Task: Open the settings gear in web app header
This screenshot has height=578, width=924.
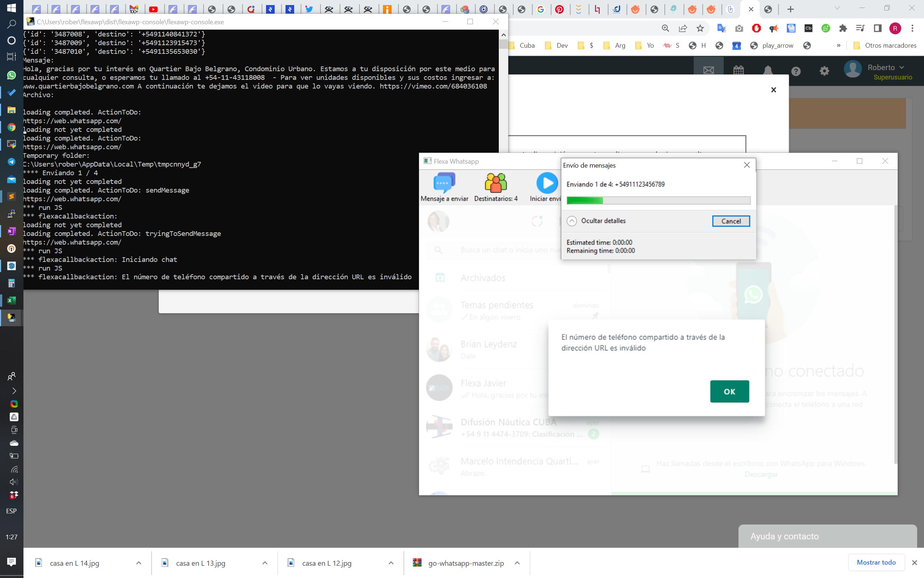Action: click(824, 71)
